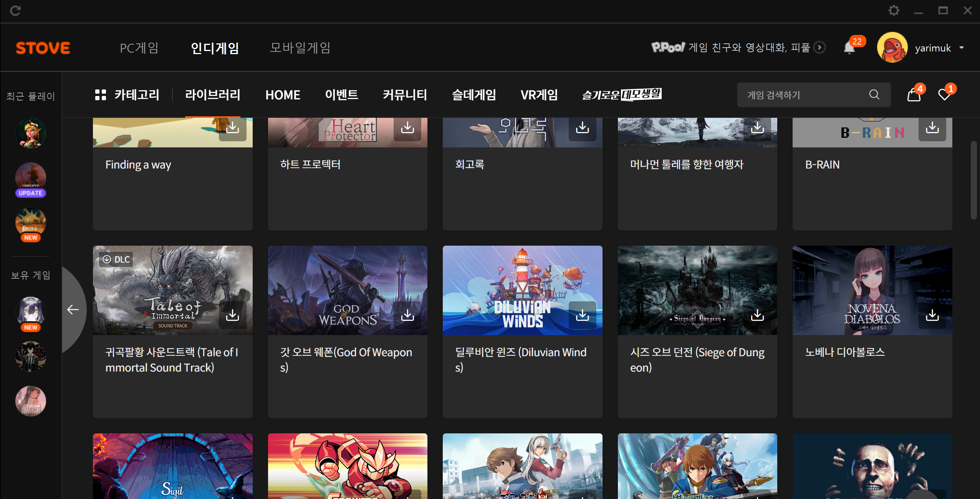The image size is (980, 499).
Task: Open the shopping cart icon
Action: pyautogui.click(x=914, y=95)
